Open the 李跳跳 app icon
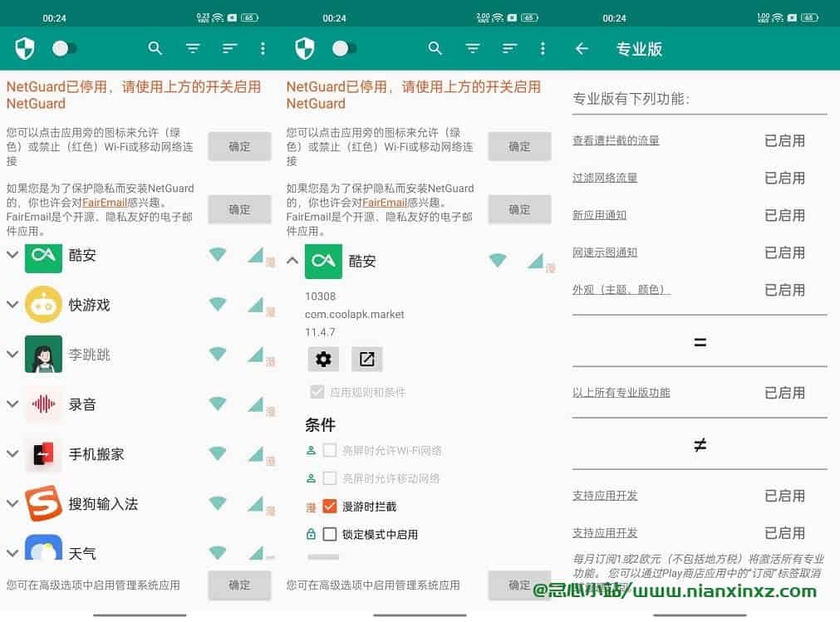The width and height of the screenshot is (840, 622). coord(43,355)
